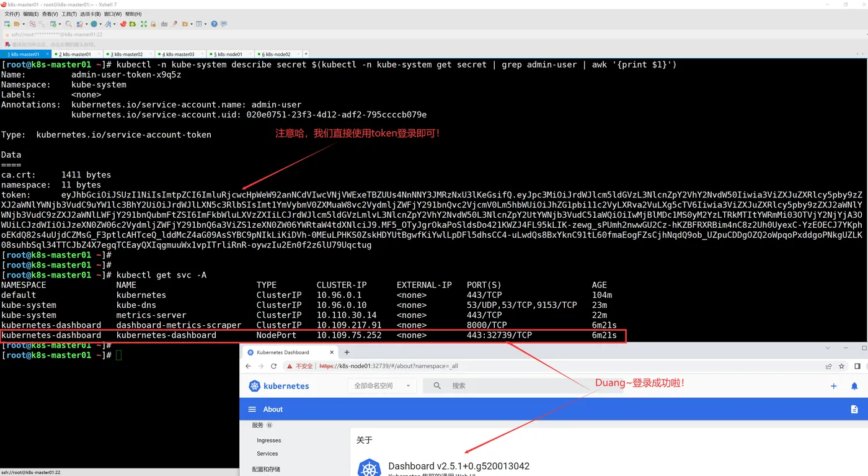Open the 全部命名空间 namespace dropdown
868x476 pixels.
pos(383,386)
